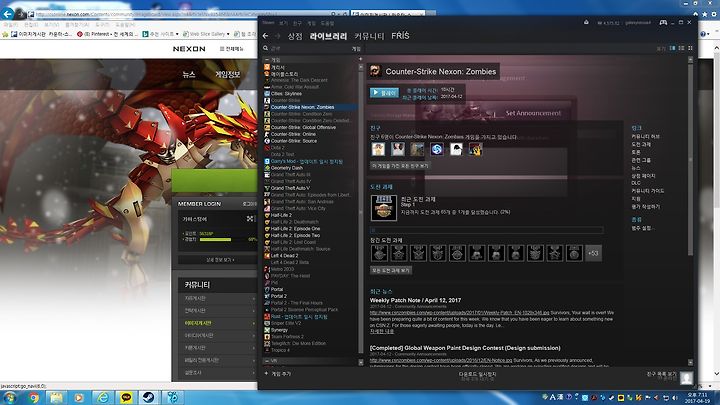Click the game list scrollbar
Image resolution: width=720 pixels, height=405 pixels.
pyautogui.click(x=360, y=213)
